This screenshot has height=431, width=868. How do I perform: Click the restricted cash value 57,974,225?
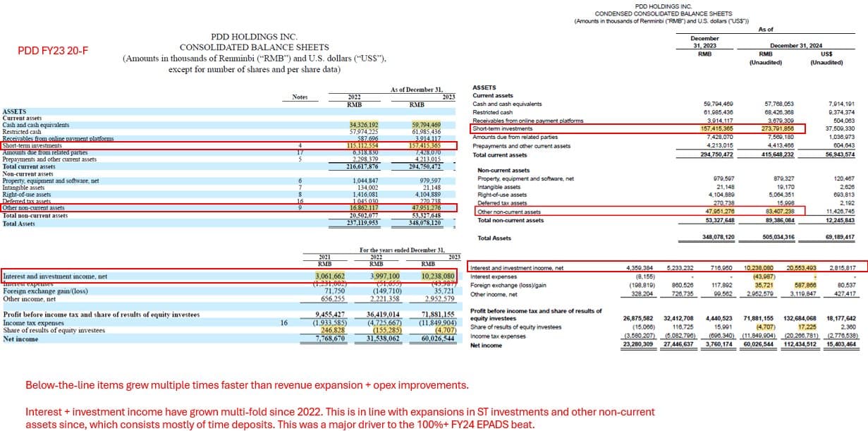click(364, 132)
